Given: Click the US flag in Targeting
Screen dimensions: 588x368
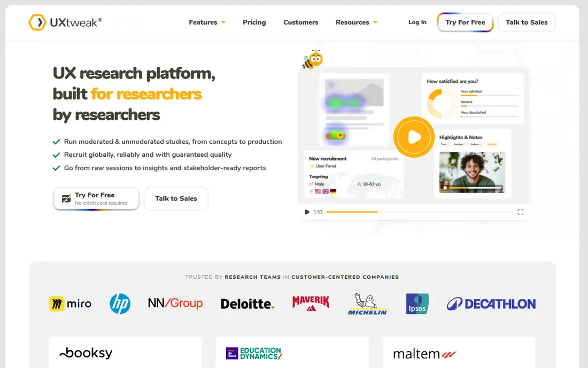Looking at the screenshot, I should (x=318, y=191).
